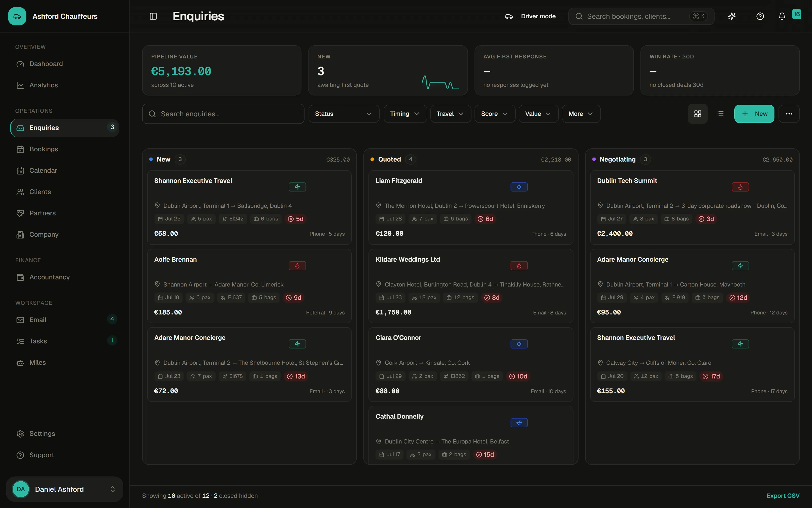The height and width of the screenshot is (508, 812).
Task: Open Company in sidebar
Action: (x=64, y=234)
